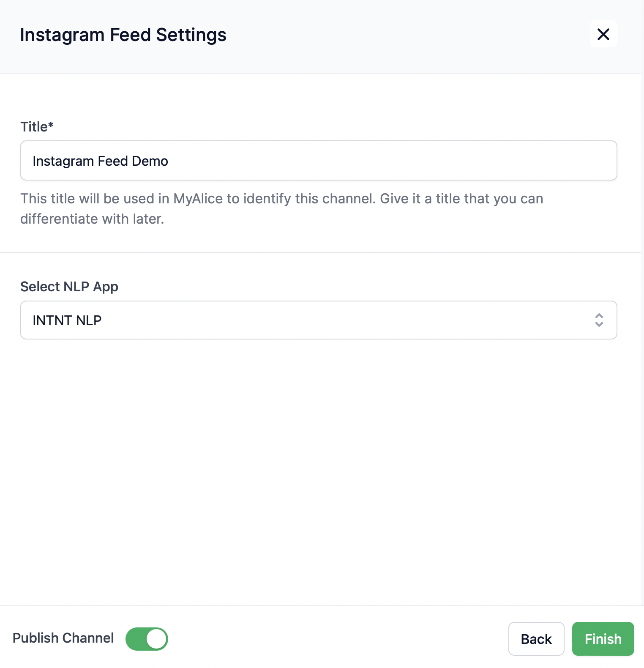Click the Select NLP App label
This screenshot has width=644, height=668.
click(x=69, y=287)
